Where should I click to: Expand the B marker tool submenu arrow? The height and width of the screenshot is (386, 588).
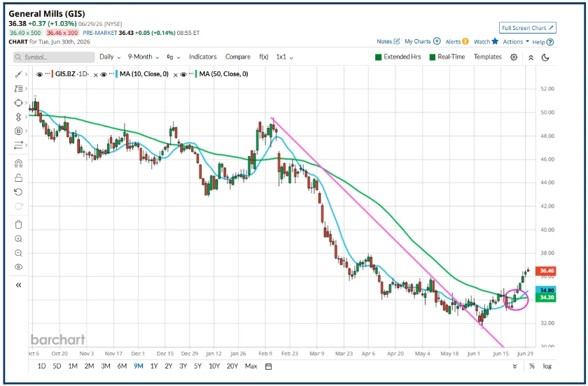(x=26, y=131)
